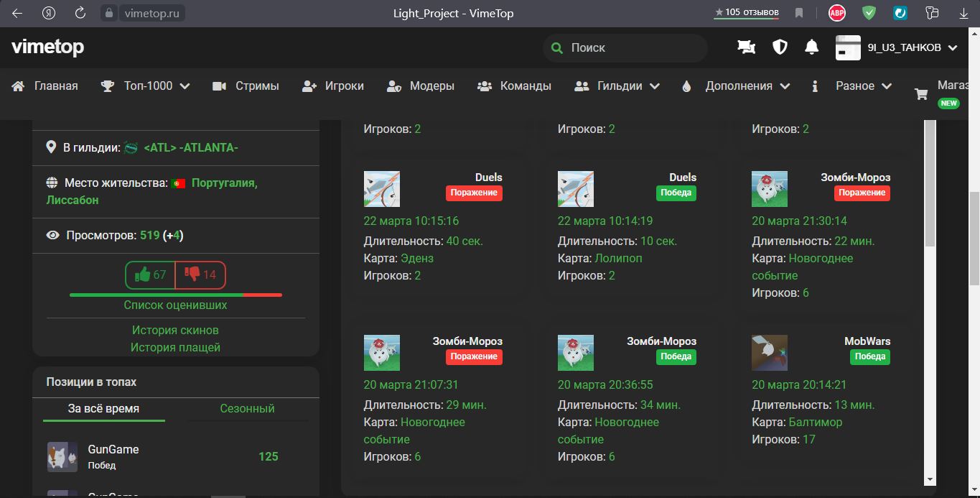The image size is (980, 498).
Task: Open the user avatar next to 9I_U3_ТАНКОВ
Action: click(848, 48)
